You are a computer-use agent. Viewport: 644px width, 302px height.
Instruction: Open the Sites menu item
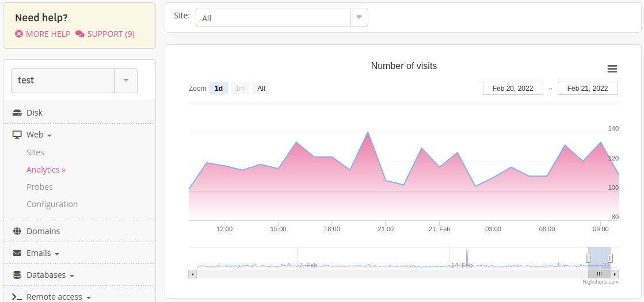coord(35,152)
